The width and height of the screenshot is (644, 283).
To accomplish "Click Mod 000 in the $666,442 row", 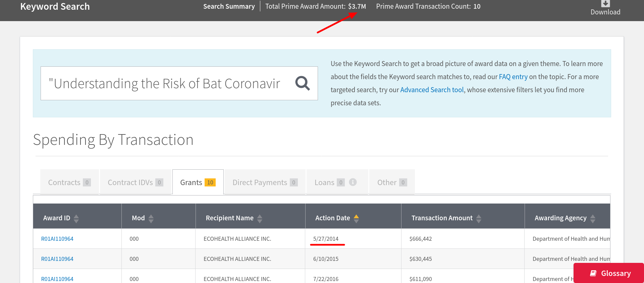I will point(134,239).
